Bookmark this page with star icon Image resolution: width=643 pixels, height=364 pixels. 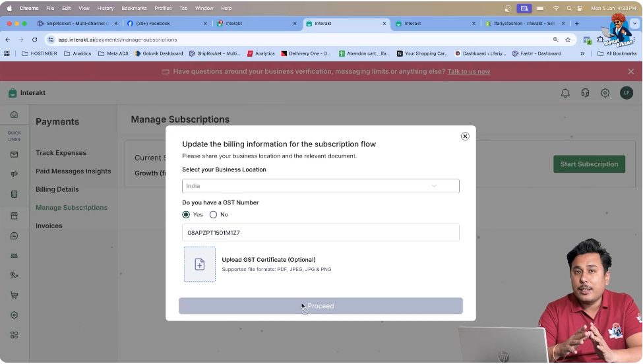click(568, 40)
